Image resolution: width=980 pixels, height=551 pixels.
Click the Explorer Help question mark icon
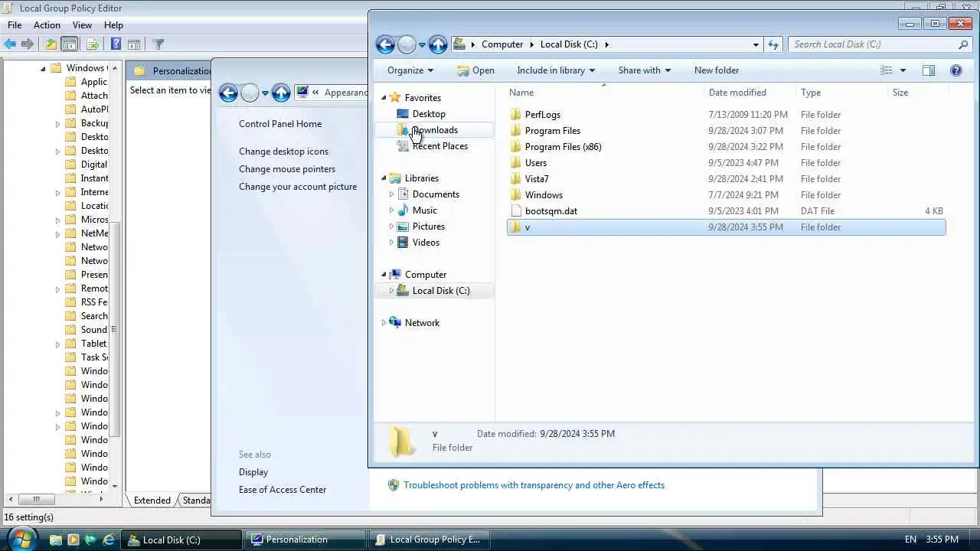click(x=956, y=70)
